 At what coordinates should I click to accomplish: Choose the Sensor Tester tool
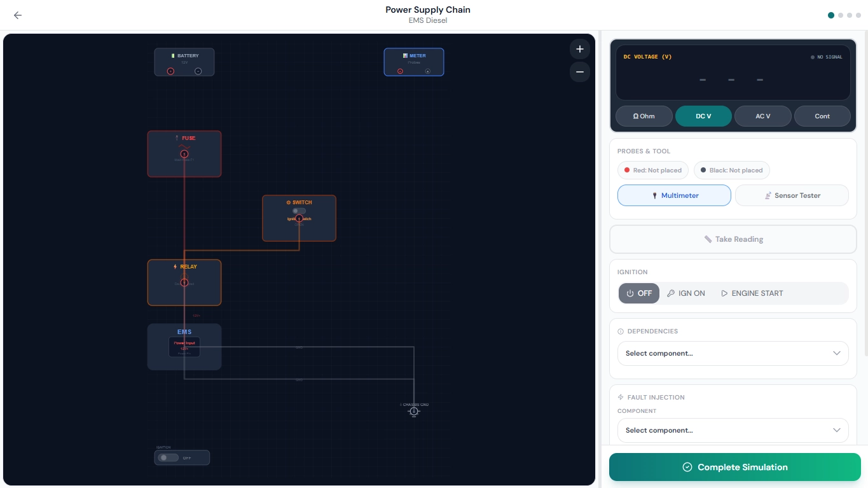click(x=791, y=195)
